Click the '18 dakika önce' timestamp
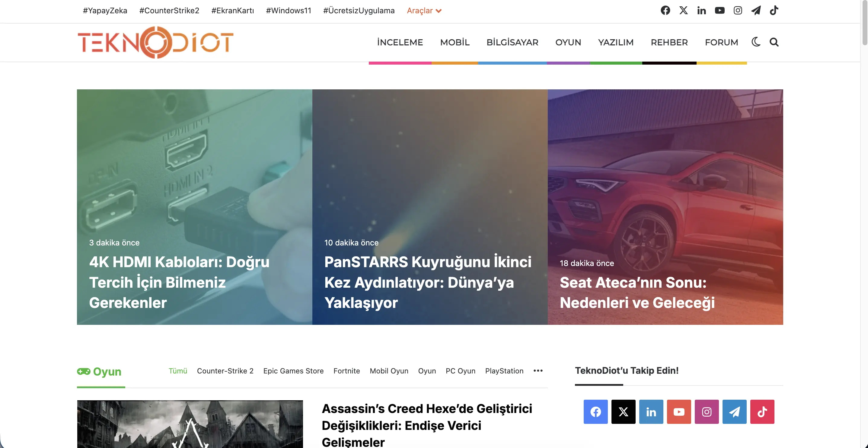The image size is (868, 448). [587, 263]
